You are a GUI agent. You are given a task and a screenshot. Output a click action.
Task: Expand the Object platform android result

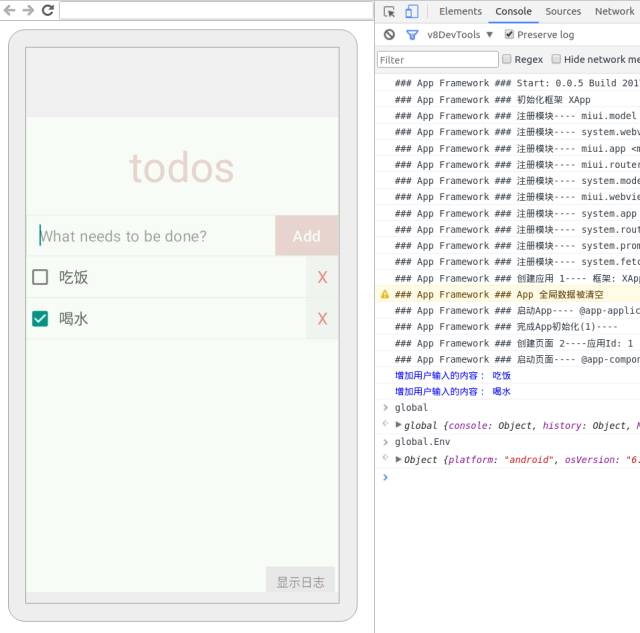(x=398, y=459)
